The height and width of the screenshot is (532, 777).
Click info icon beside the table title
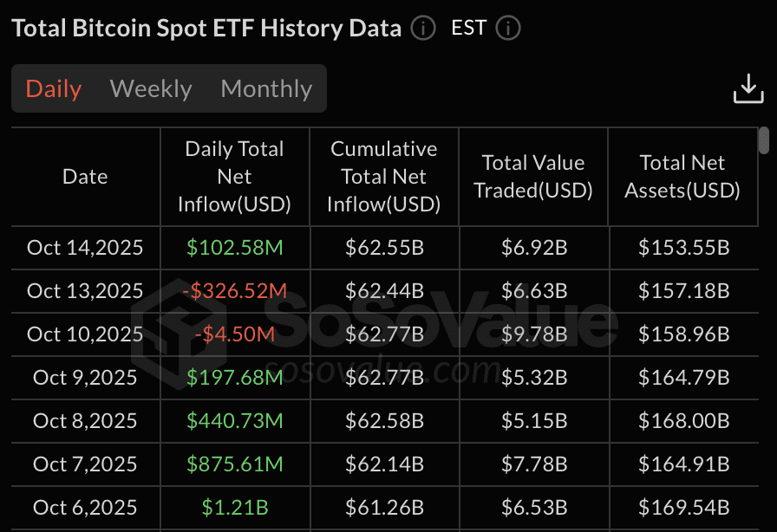(422, 29)
